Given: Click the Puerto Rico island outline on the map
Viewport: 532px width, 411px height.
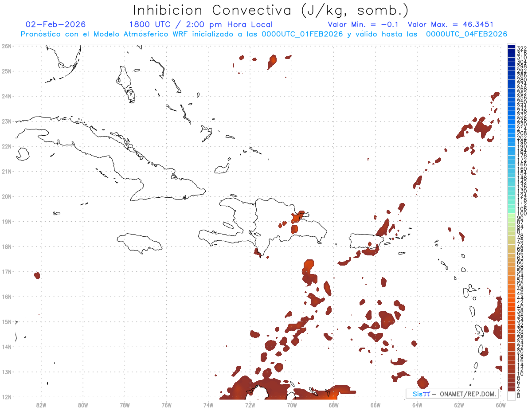Looking at the screenshot, I should [x=366, y=241].
